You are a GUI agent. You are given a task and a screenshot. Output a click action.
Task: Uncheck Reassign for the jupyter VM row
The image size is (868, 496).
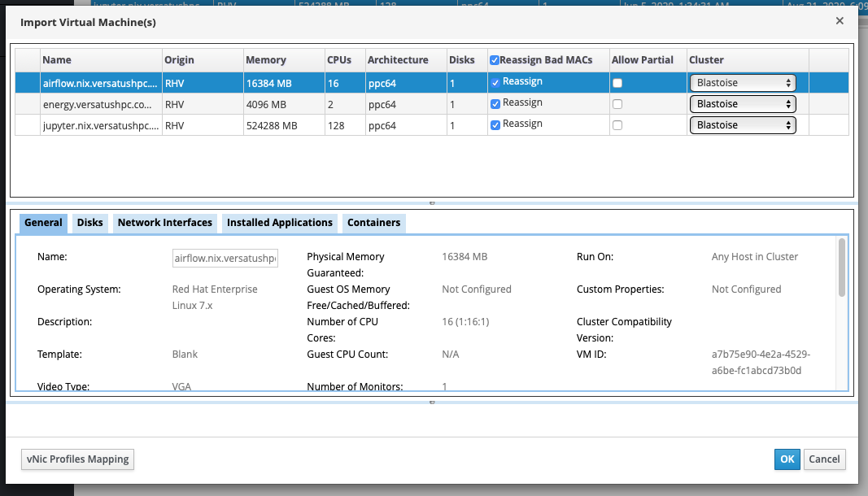tap(495, 125)
